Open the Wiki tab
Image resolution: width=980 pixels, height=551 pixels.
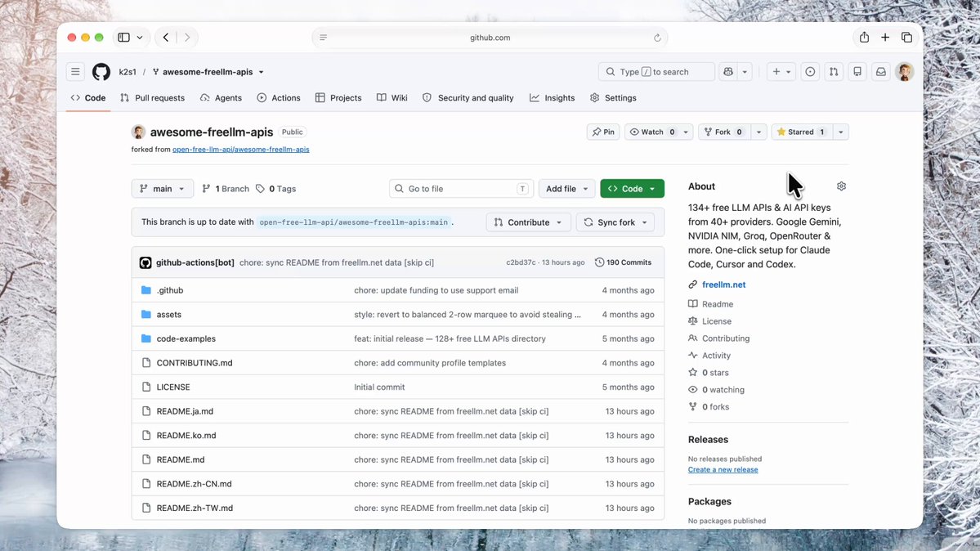click(x=392, y=98)
